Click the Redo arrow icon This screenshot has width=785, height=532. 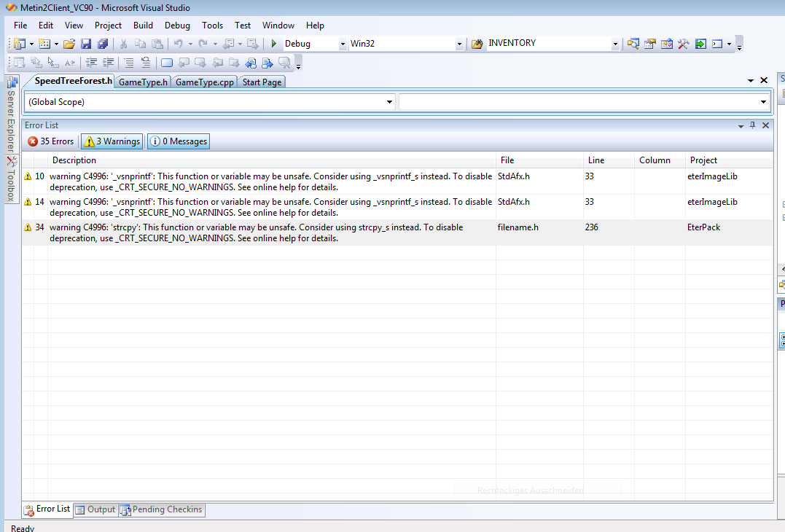tap(203, 44)
